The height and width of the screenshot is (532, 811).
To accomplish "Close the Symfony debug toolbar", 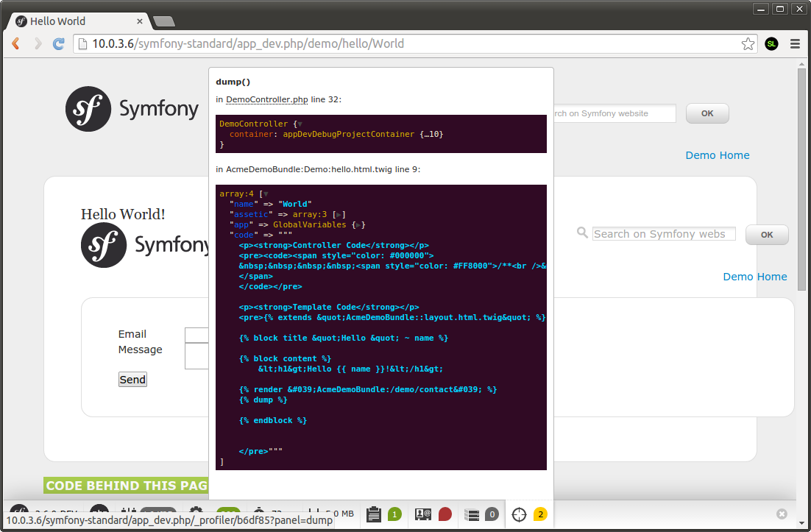I will pyautogui.click(x=782, y=514).
